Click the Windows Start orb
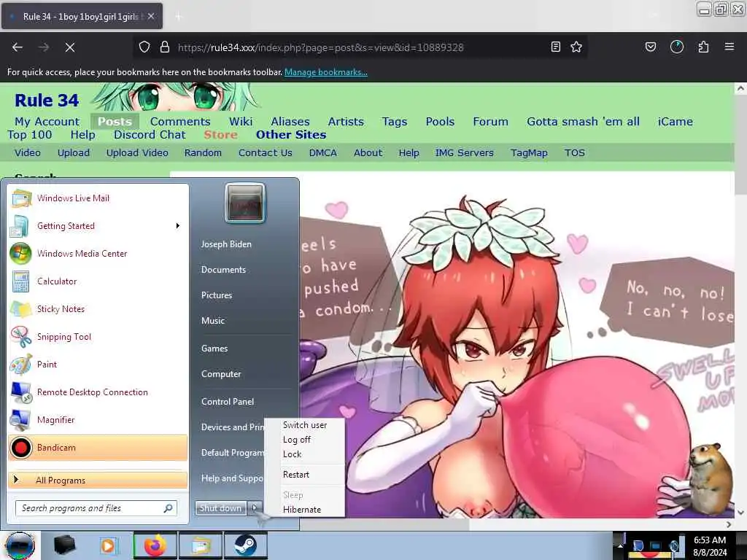 (x=20, y=545)
